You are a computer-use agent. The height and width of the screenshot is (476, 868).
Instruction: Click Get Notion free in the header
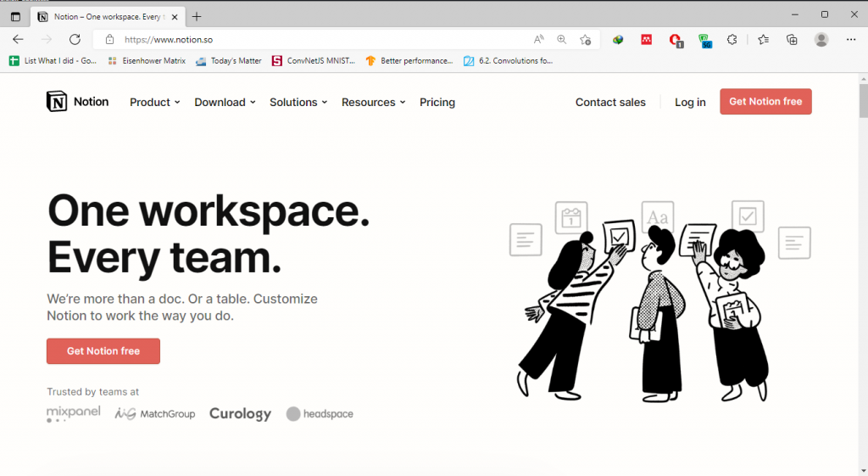765,102
